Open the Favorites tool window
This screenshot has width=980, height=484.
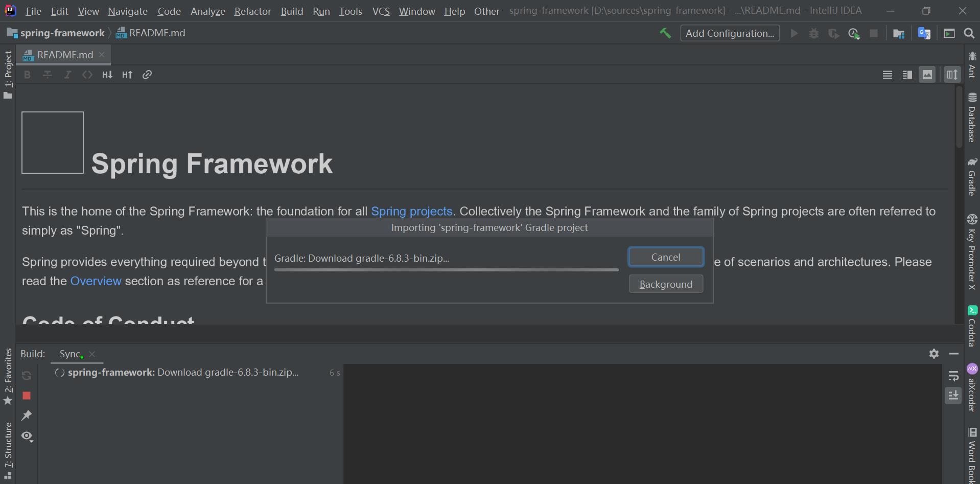(8, 376)
